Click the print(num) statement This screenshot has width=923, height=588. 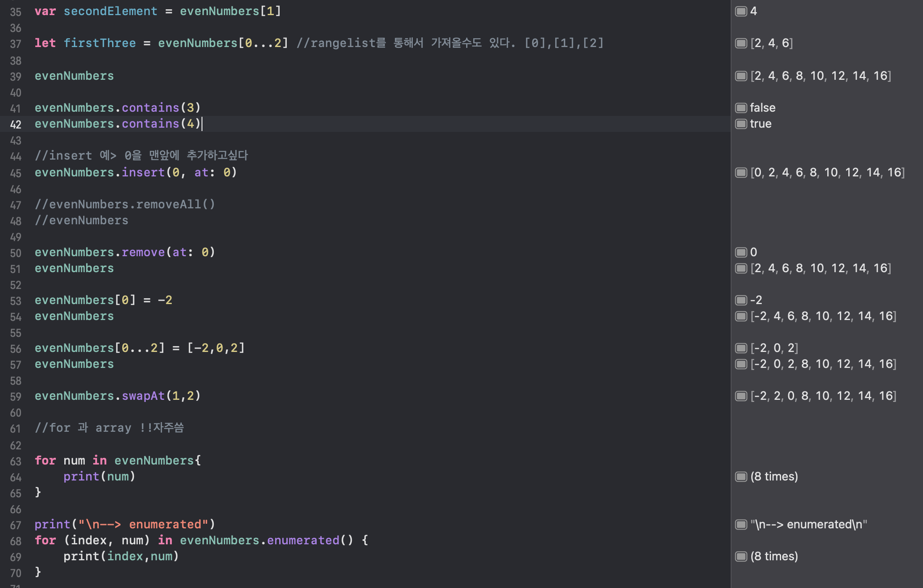click(x=99, y=477)
